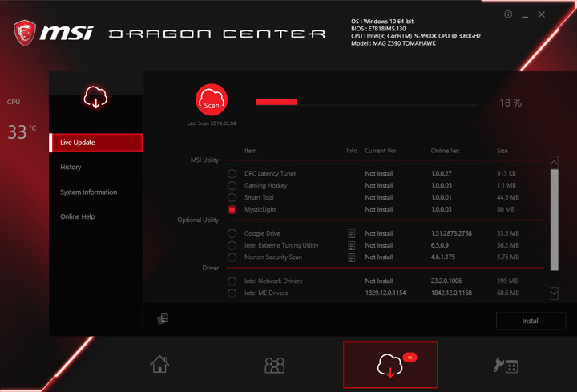Open the Online Help sidebar item
This screenshot has height=392, width=577.
[78, 216]
